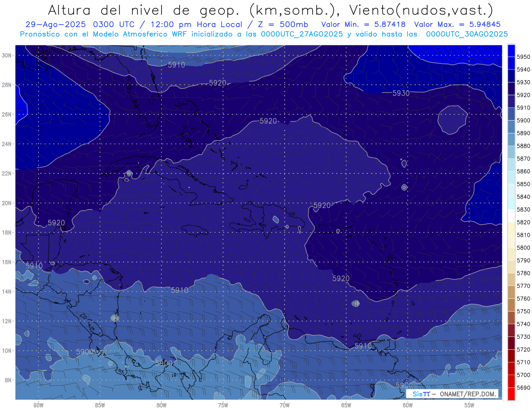
Task: Click the 90W longitude axis label
Action: 38,405
